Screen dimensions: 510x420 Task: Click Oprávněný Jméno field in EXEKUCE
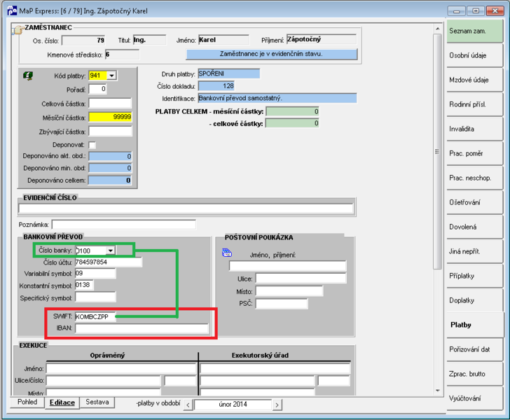click(x=121, y=369)
